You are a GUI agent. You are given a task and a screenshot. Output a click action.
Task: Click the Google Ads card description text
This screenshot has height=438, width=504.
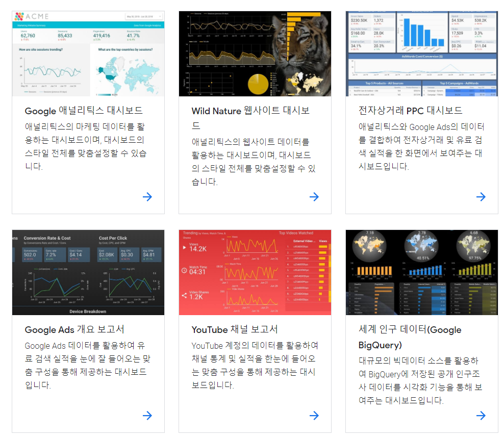(x=87, y=366)
